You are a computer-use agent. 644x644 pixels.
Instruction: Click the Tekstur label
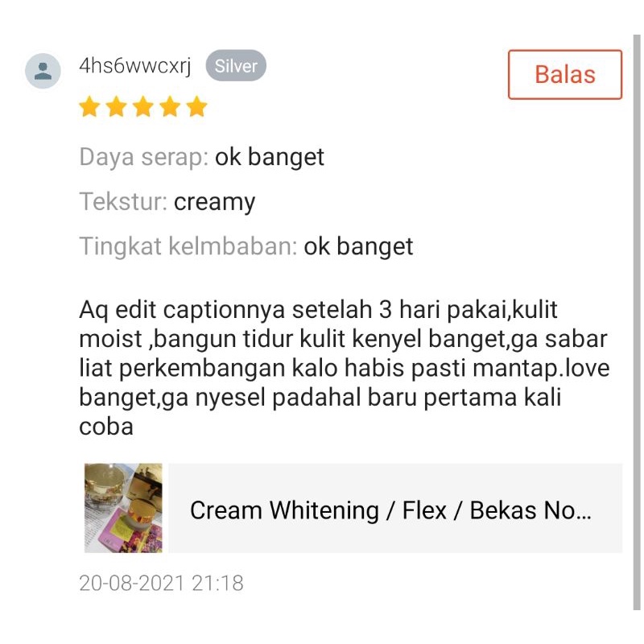123,202
